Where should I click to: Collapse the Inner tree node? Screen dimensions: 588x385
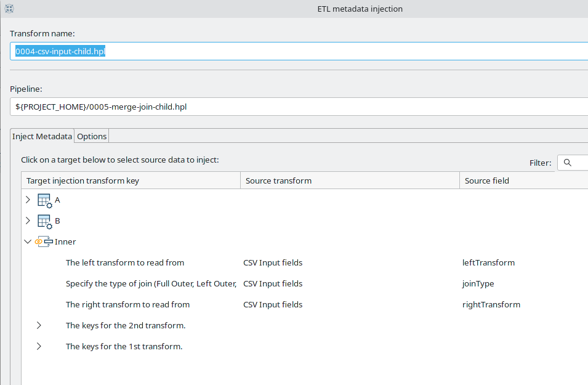(x=28, y=241)
